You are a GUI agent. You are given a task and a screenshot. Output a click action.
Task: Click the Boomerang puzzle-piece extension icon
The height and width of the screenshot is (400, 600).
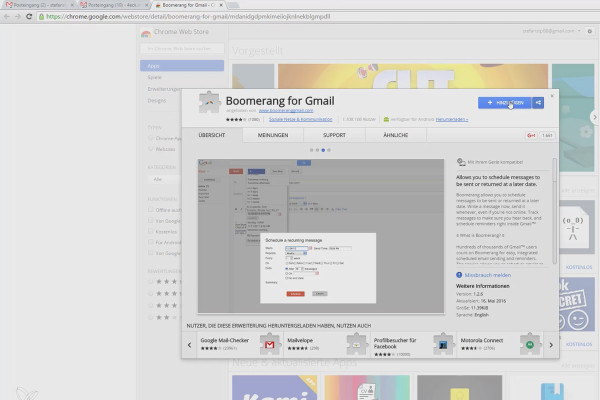[209, 102]
